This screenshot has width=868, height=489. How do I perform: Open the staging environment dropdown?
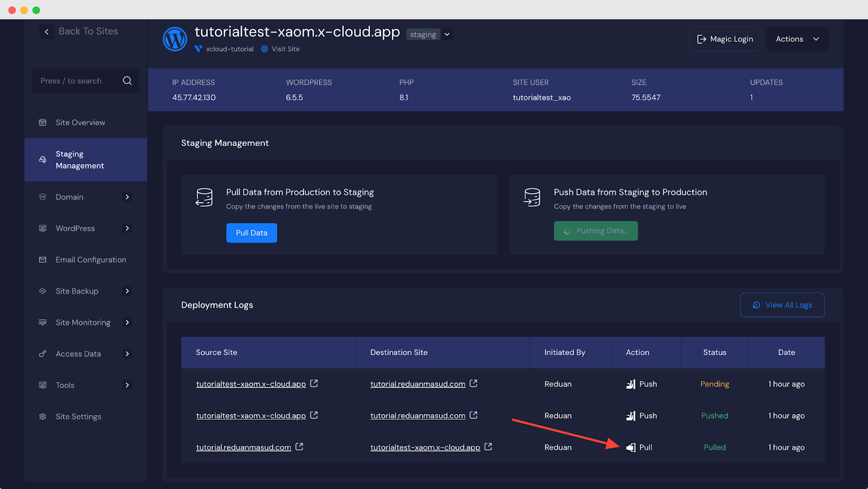pyautogui.click(x=447, y=34)
